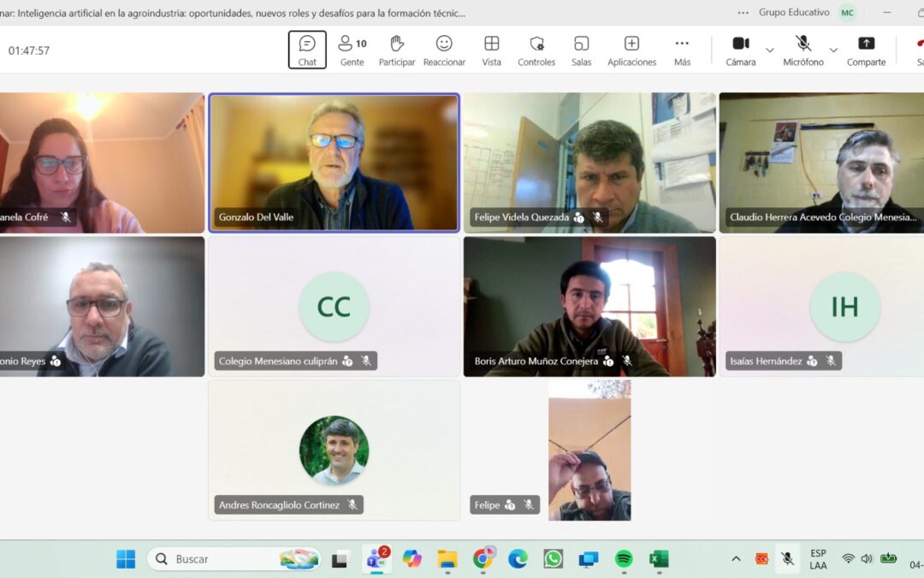Image resolution: width=924 pixels, height=578 pixels.
Task: Open system volume control in tray
Action: (866, 558)
